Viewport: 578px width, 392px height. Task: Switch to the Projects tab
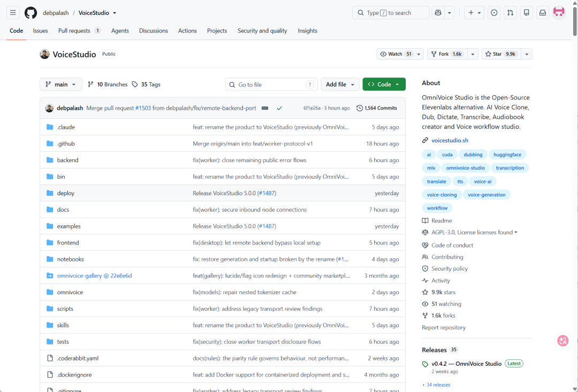[217, 30]
